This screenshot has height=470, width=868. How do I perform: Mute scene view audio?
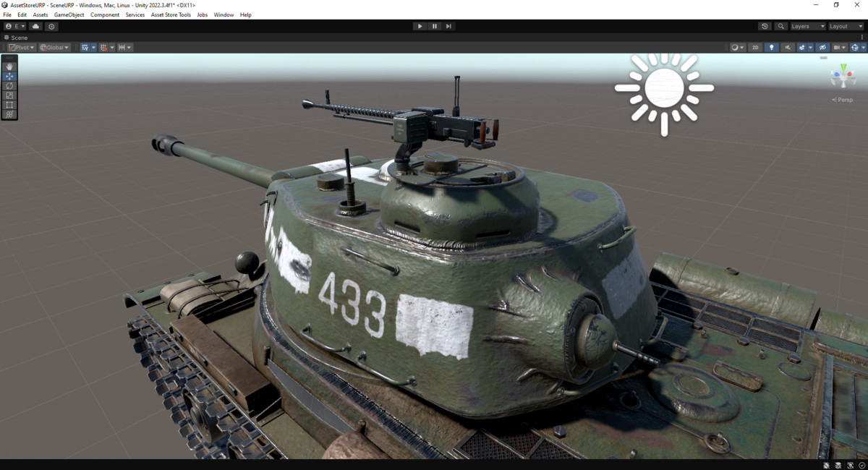pos(788,47)
